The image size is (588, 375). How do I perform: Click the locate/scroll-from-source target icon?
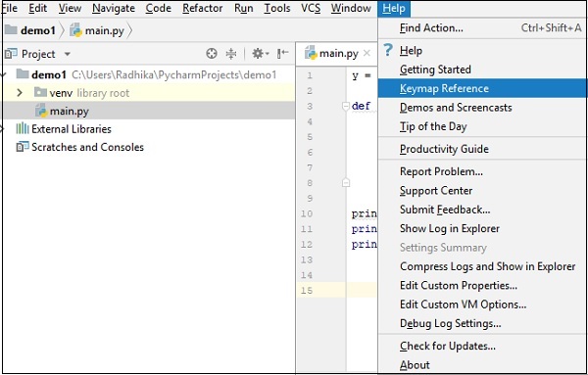(x=212, y=54)
